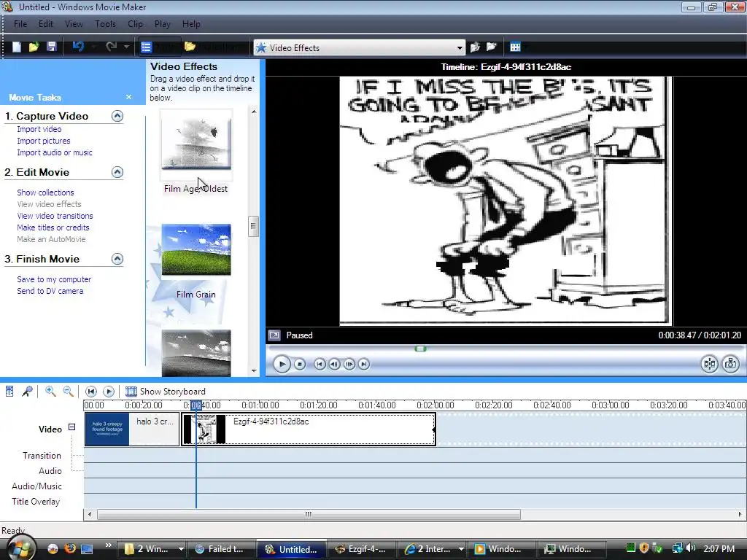This screenshot has width=747, height=560.
Task: Collapse the Edit Movie section
Action: pos(117,172)
